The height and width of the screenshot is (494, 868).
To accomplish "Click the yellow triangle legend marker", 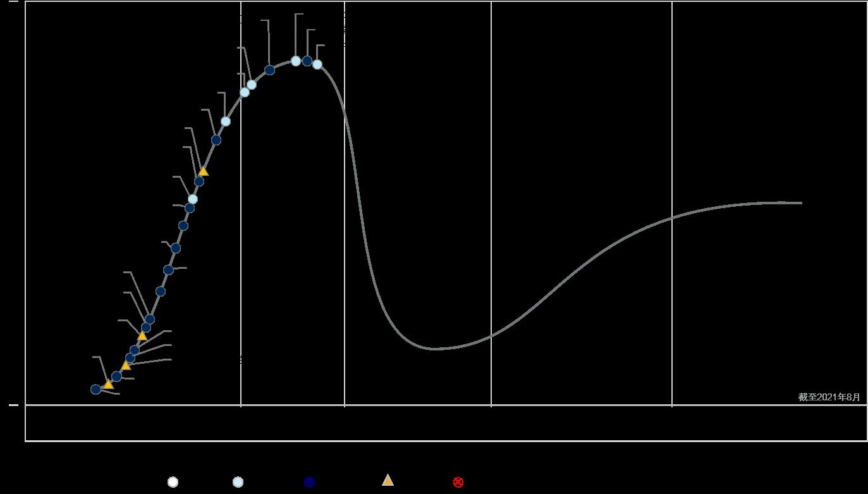I will pyautogui.click(x=388, y=480).
